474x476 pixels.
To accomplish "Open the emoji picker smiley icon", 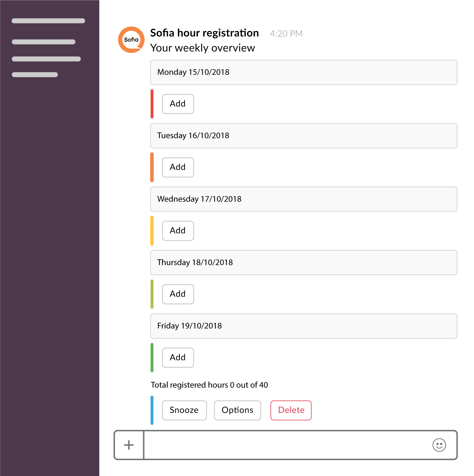I will coord(439,445).
